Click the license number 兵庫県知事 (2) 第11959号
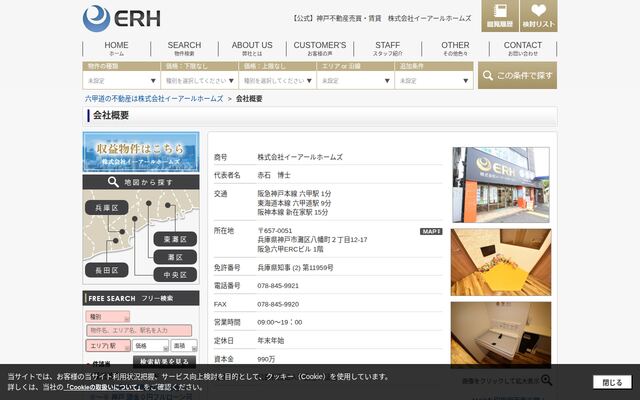 click(295, 268)
